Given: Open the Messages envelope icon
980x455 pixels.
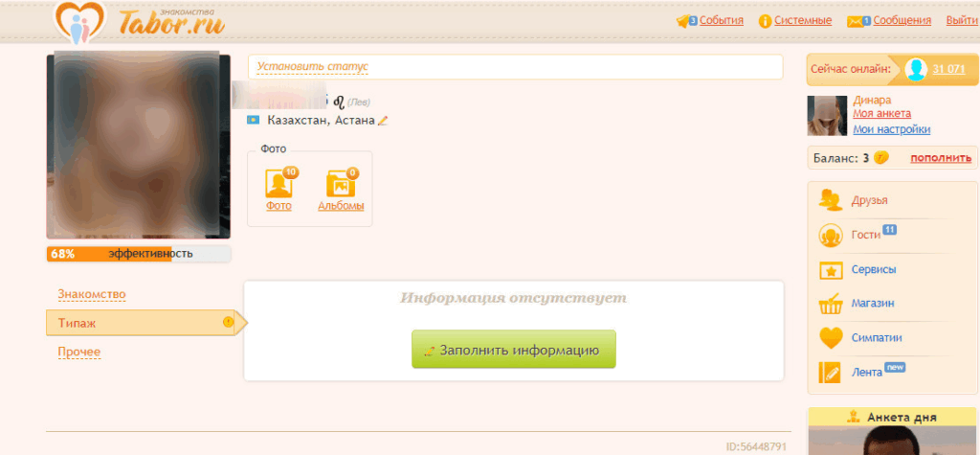Looking at the screenshot, I should (x=855, y=21).
